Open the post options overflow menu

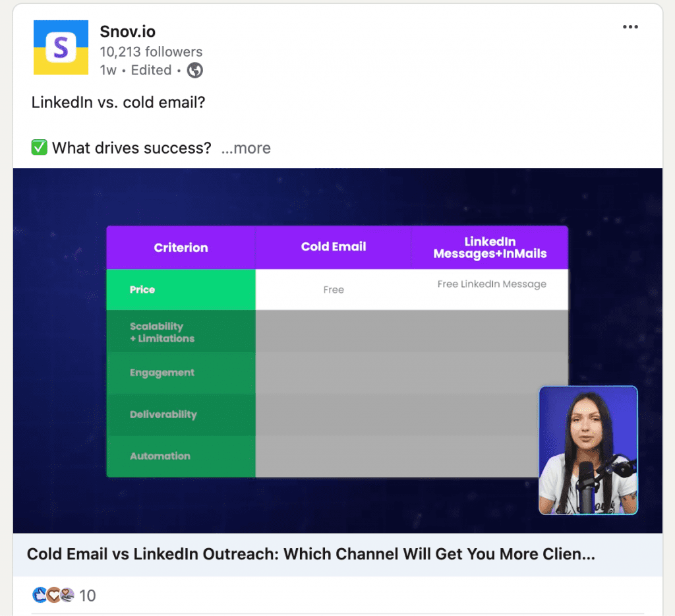coord(630,26)
